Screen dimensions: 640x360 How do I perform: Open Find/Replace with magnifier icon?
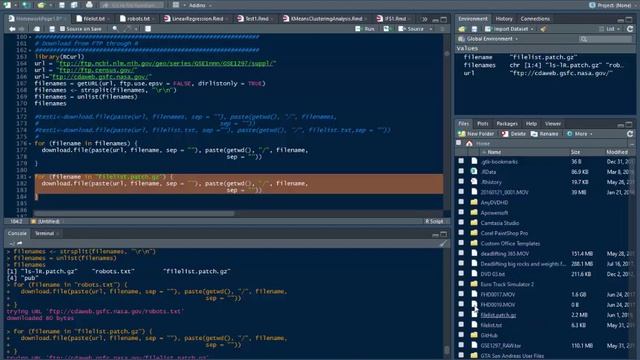(x=115, y=29)
